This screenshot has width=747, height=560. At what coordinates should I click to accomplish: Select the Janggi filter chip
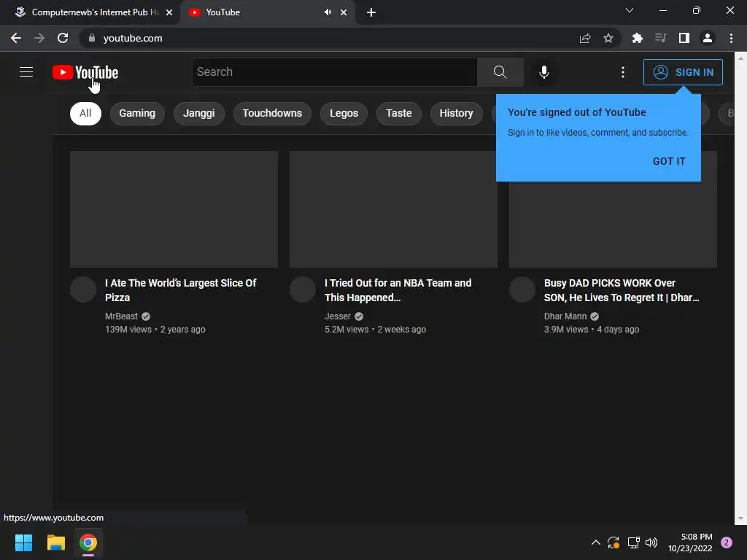click(x=198, y=113)
